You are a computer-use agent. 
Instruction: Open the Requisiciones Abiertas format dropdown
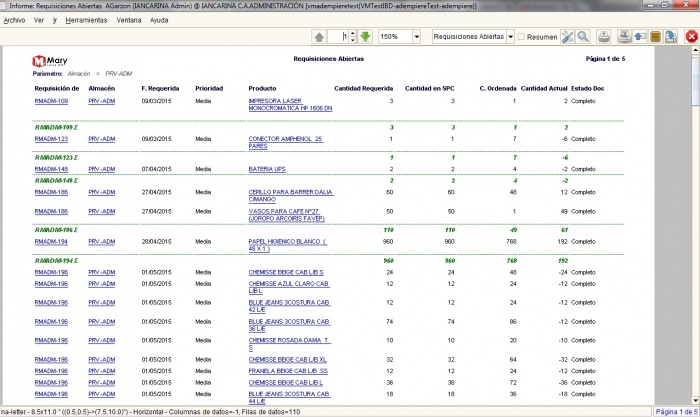(511, 37)
